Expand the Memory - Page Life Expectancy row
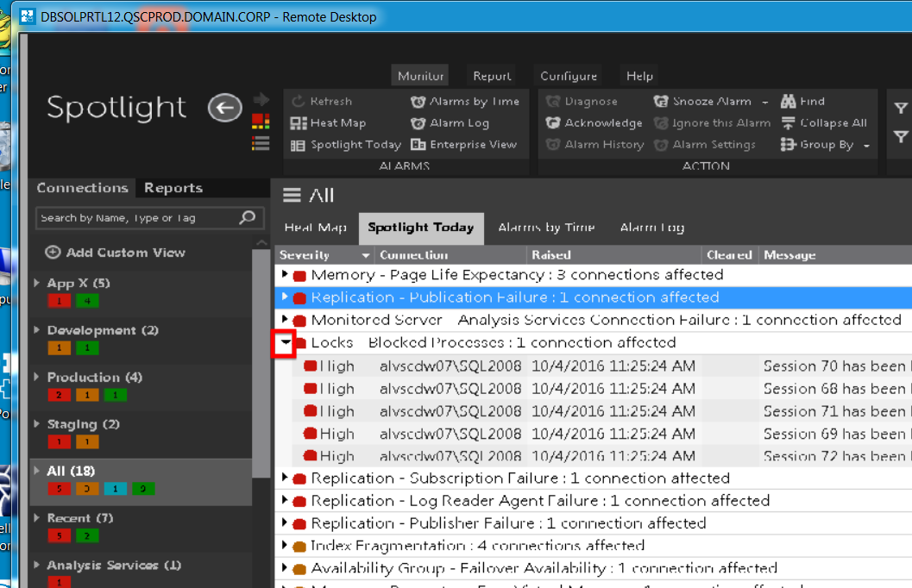Screen dimensions: 912x588 coord(285,273)
